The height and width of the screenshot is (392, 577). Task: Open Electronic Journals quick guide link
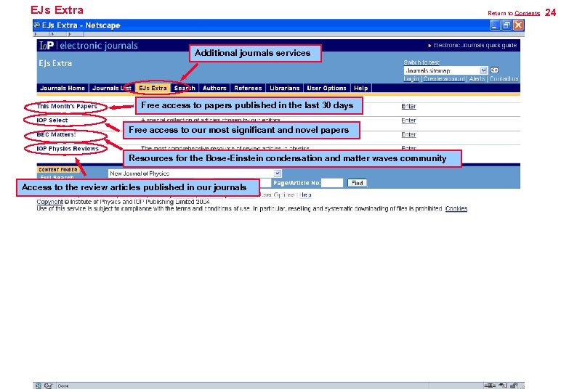(475, 45)
